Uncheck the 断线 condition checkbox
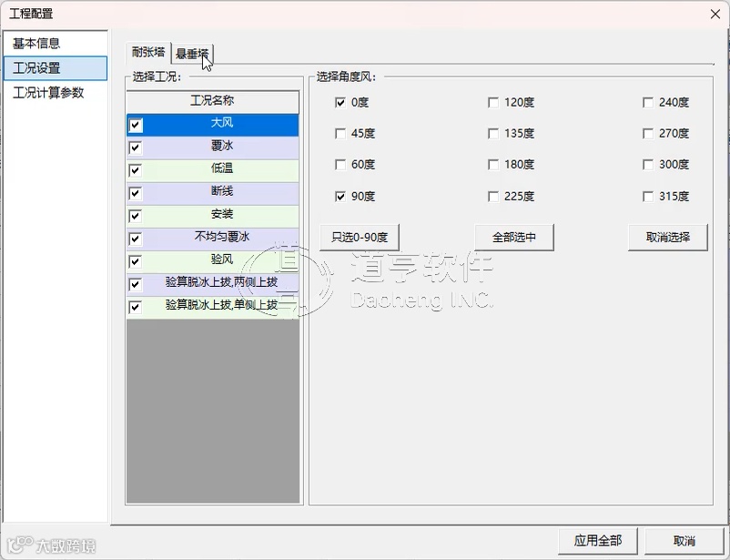This screenshot has width=730, height=560. [x=136, y=193]
